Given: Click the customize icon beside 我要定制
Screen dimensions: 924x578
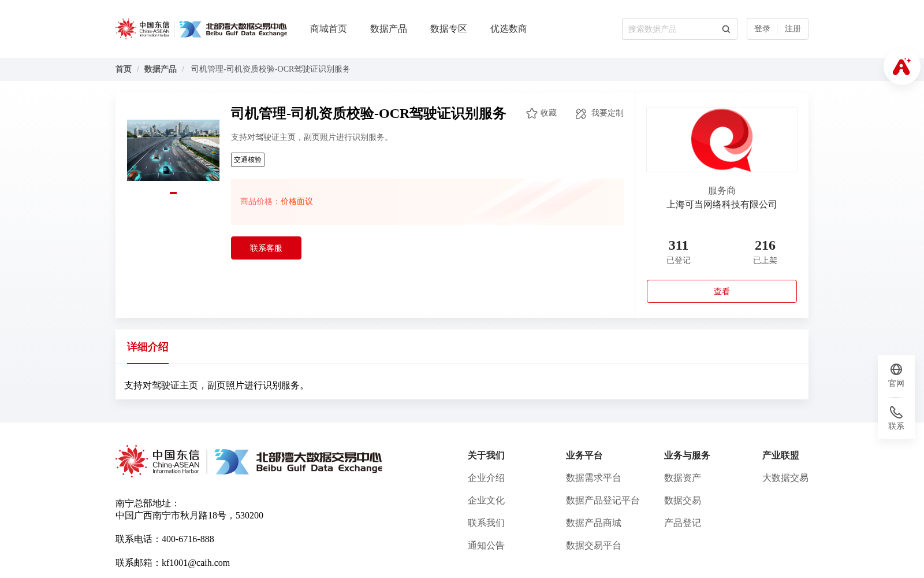Looking at the screenshot, I should pos(581,113).
